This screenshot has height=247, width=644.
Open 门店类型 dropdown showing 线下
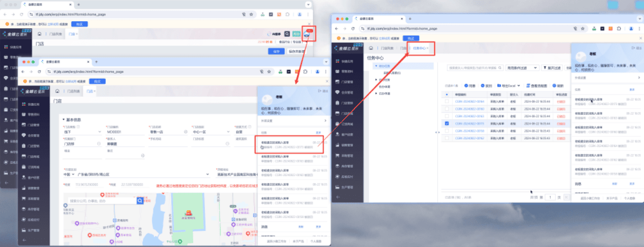[82, 132]
